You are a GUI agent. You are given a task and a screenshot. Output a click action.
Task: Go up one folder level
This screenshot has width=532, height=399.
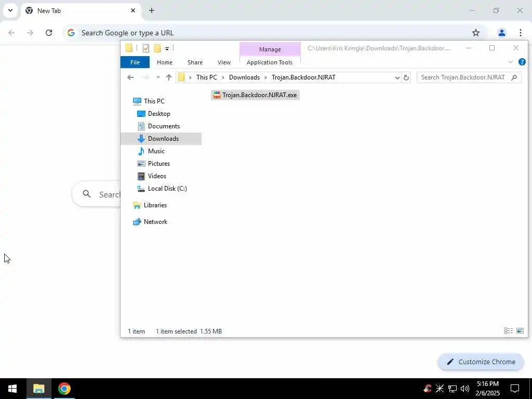coord(169,77)
